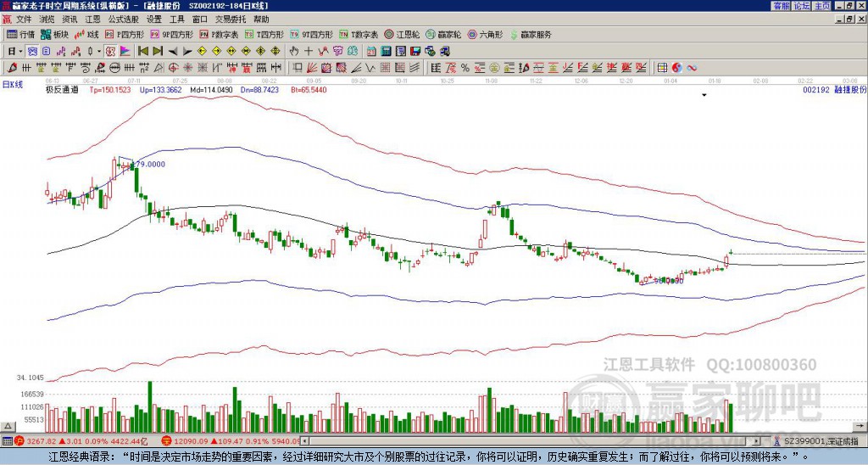Open the 赢家轮 wheel tool
Screen dimensions: 868x465
pos(443,34)
